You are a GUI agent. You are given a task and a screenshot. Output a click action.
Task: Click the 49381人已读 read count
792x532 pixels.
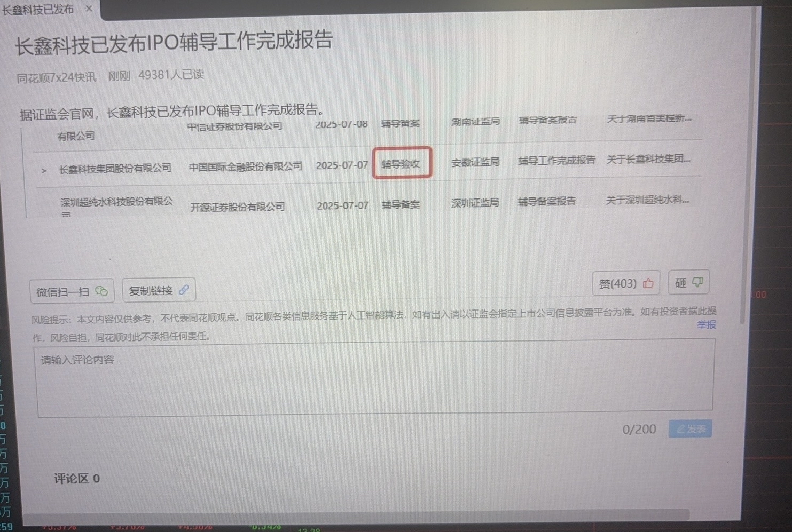pyautogui.click(x=171, y=75)
